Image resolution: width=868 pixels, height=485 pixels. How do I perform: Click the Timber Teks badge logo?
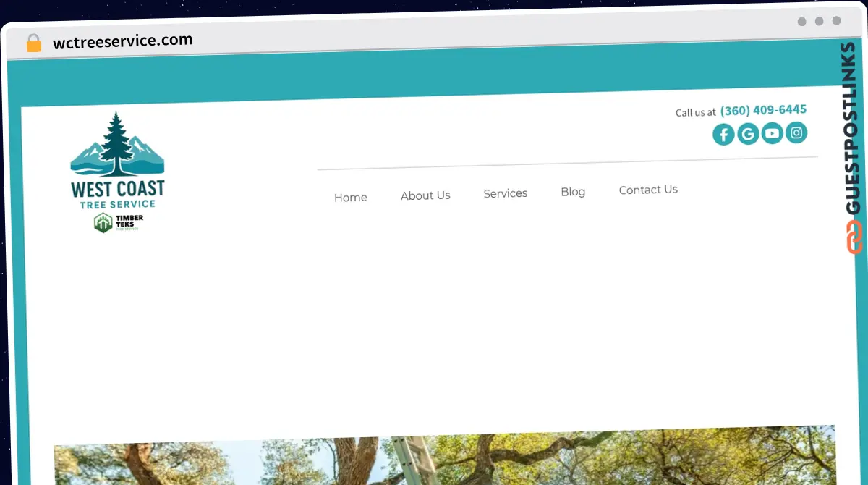119,223
